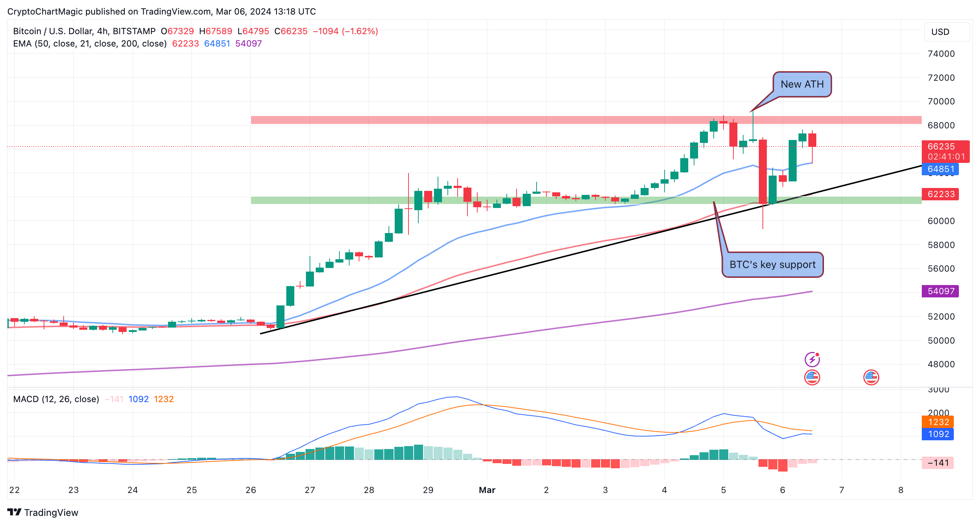The width and height of the screenshot is (980, 525).
Task: Click the purple lightning event icon
Action: click(x=812, y=359)
